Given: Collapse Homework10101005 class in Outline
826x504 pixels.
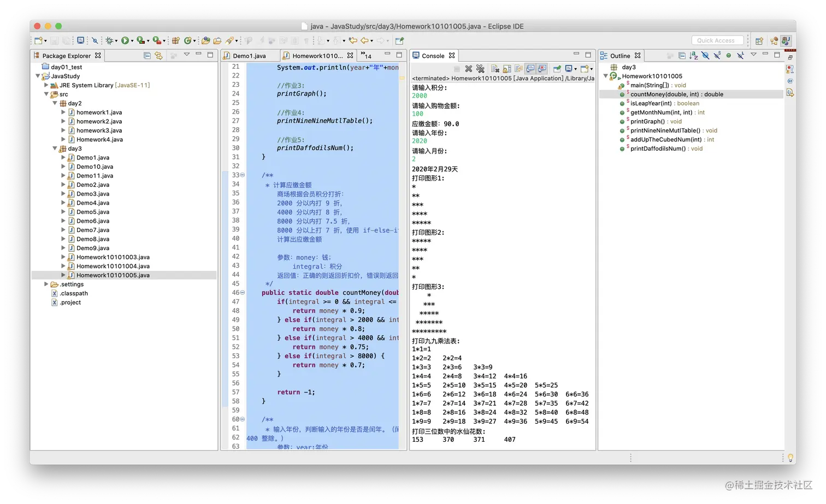Looking at the screenshot, I should tap(605, 76).
